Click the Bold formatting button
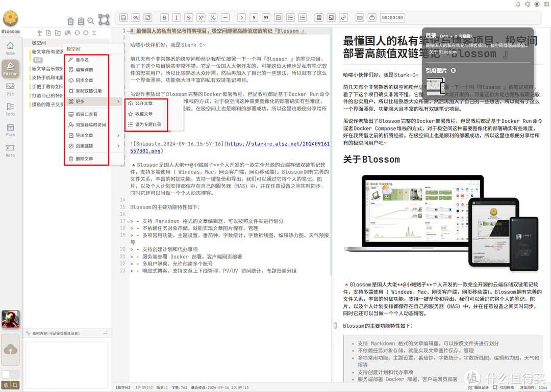 [164, 18]
